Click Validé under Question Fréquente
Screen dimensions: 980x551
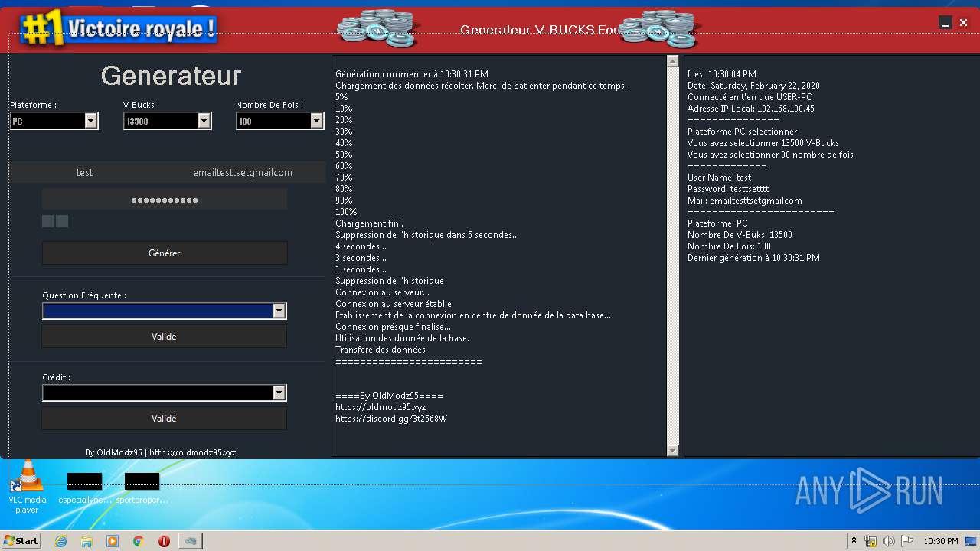[164, 336]
